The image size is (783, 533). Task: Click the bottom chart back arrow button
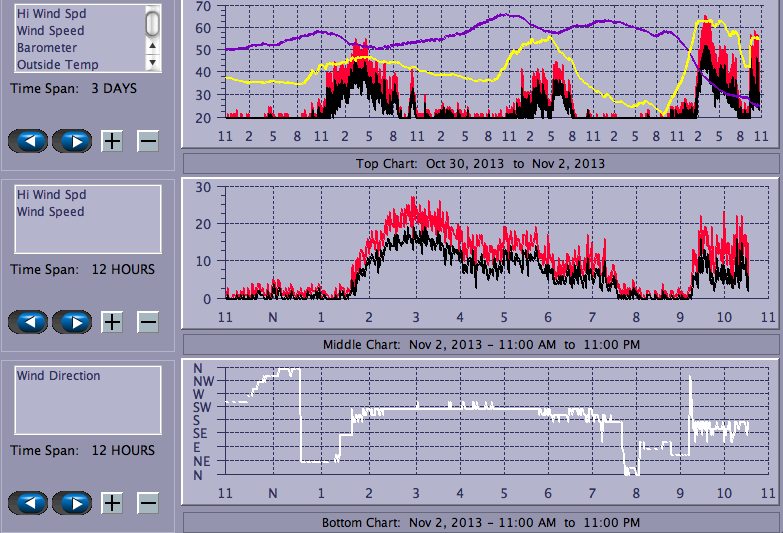click(x=28, y=503)
